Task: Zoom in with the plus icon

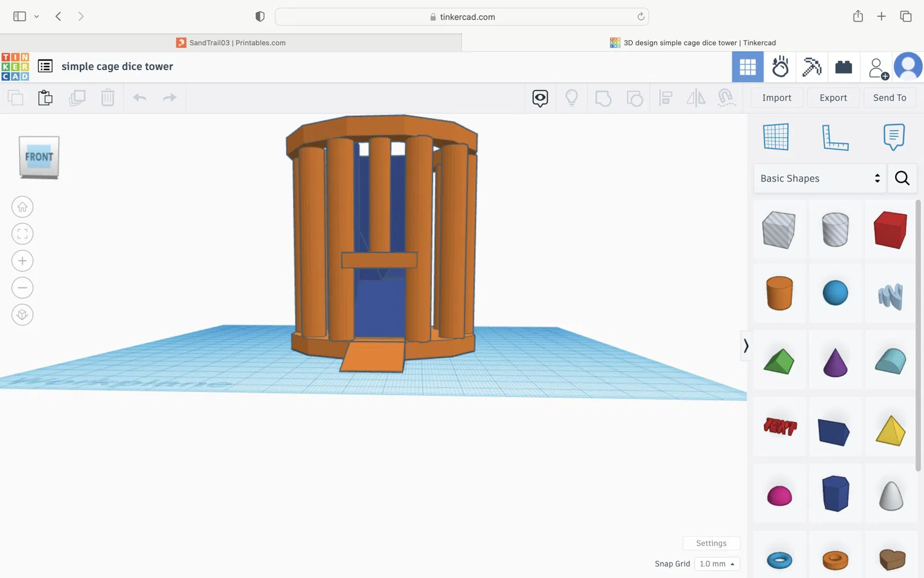Action: [23, 261]
